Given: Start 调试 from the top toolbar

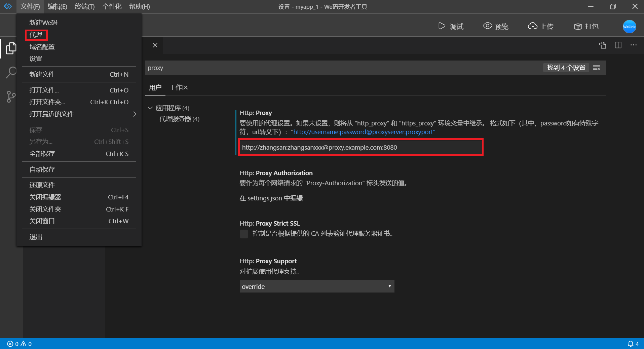Looking at the screenshot, I should 451,27.
